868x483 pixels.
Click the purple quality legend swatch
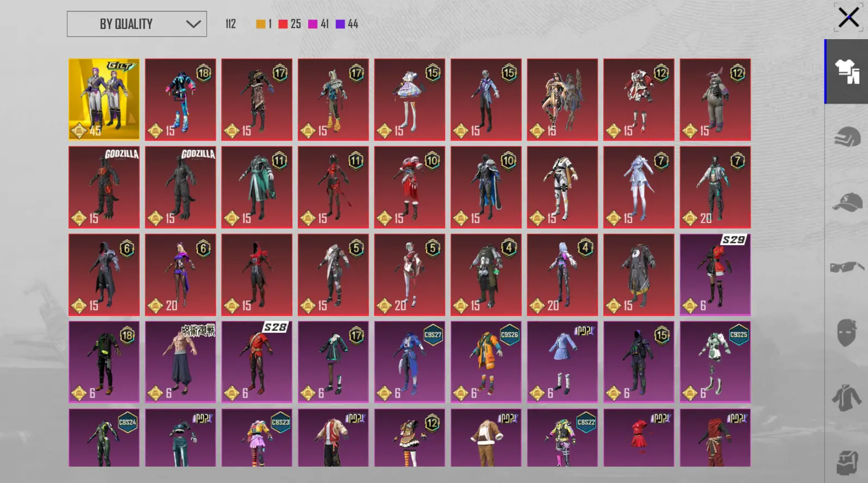tap(340, 24)
